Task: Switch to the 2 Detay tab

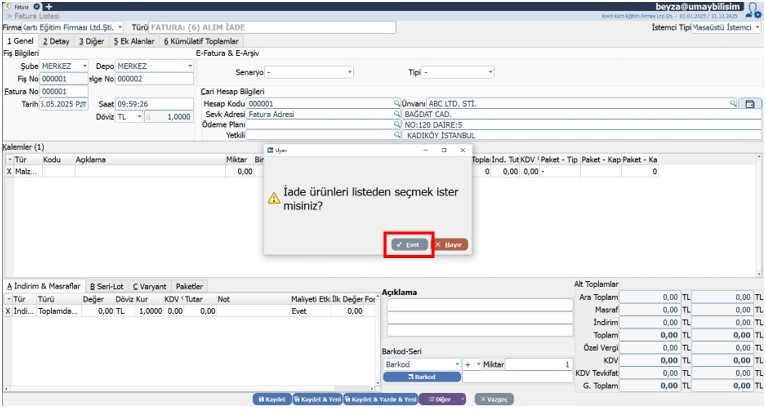Action: (55, 41)
